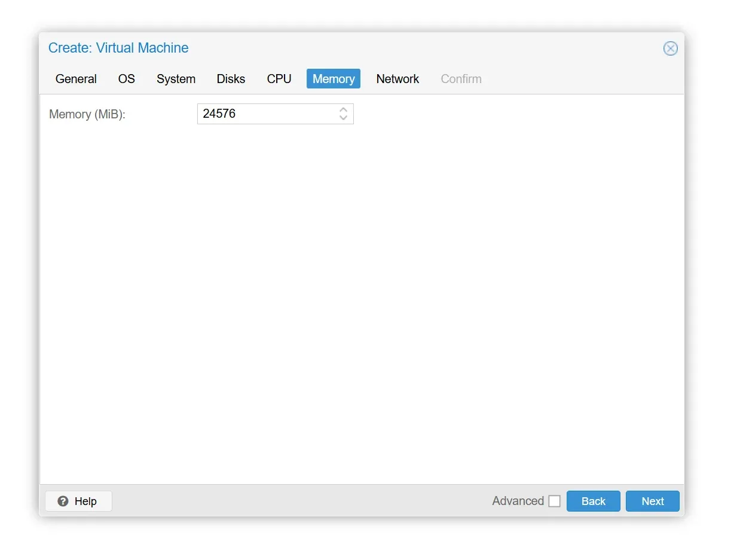Close the Create Virtual Machine dialog
Screen dimensions: 743x560
point(670,48)
